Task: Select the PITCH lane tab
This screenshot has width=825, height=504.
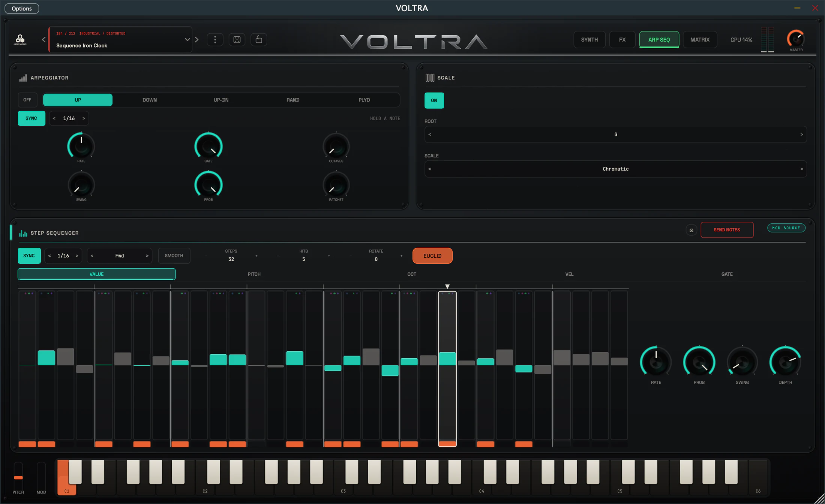Action: pos(254,274)
